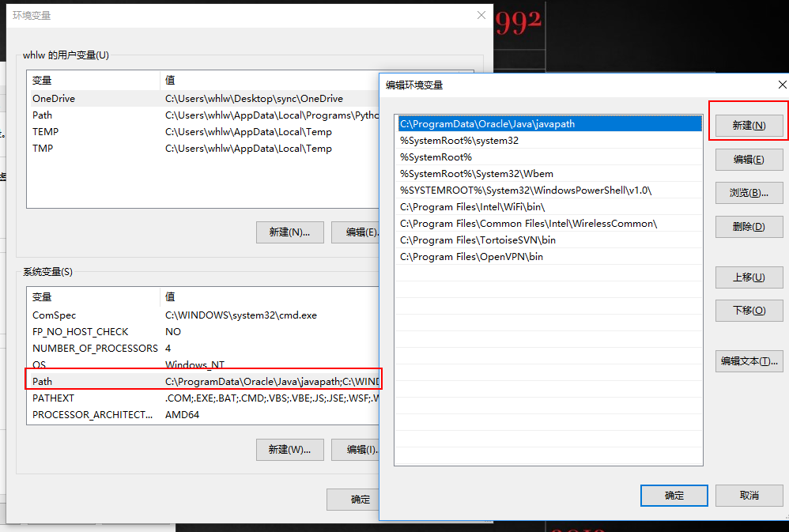The height and width of the screenshot is (532, 789).
Task: Click the 删除(D) delete button
Action: click(749, 227)
